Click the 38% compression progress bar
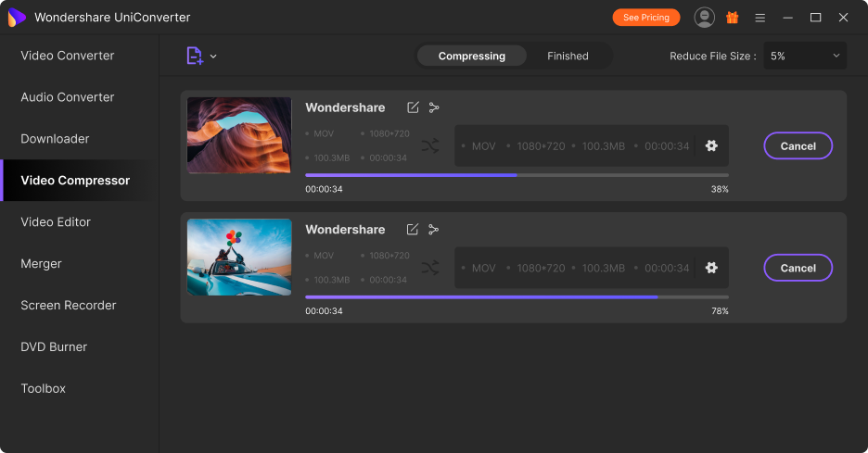 click(x=517, y=175)
